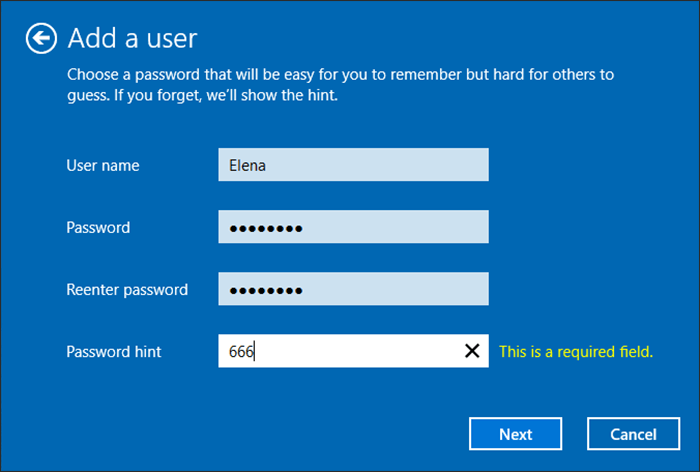The height and width of the screenshot is (472, 700).
Task: Click the "Password hint" label
Action: (114, 351)
